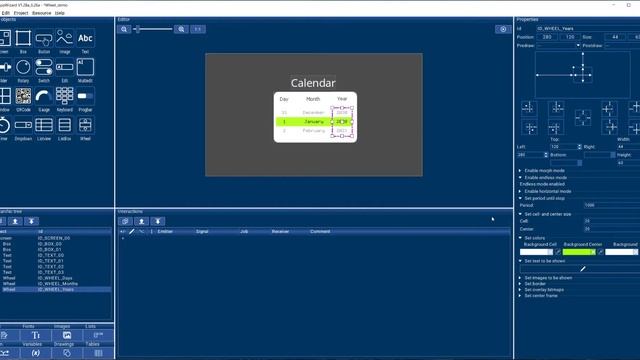Viewport: 640px width, 360px height.
Task: Select ID_SCREEN_00 row in tree
Action: [x=56, y=238]
